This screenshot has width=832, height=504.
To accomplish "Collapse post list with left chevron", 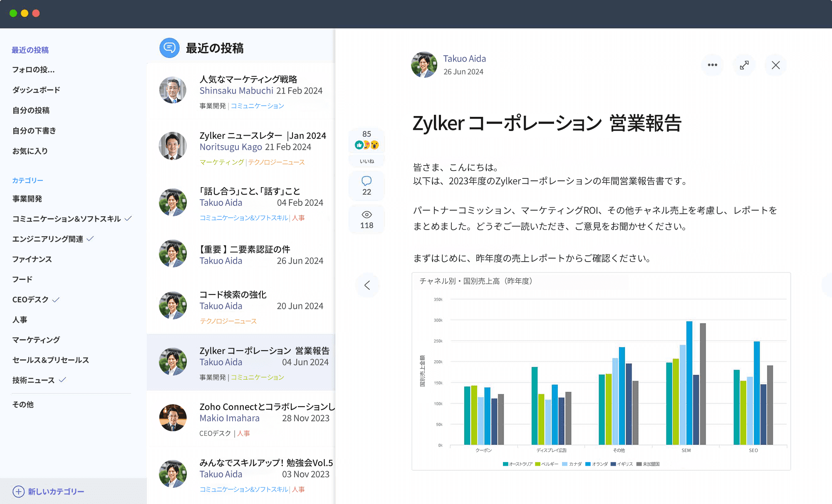I will tap(367, 285).
